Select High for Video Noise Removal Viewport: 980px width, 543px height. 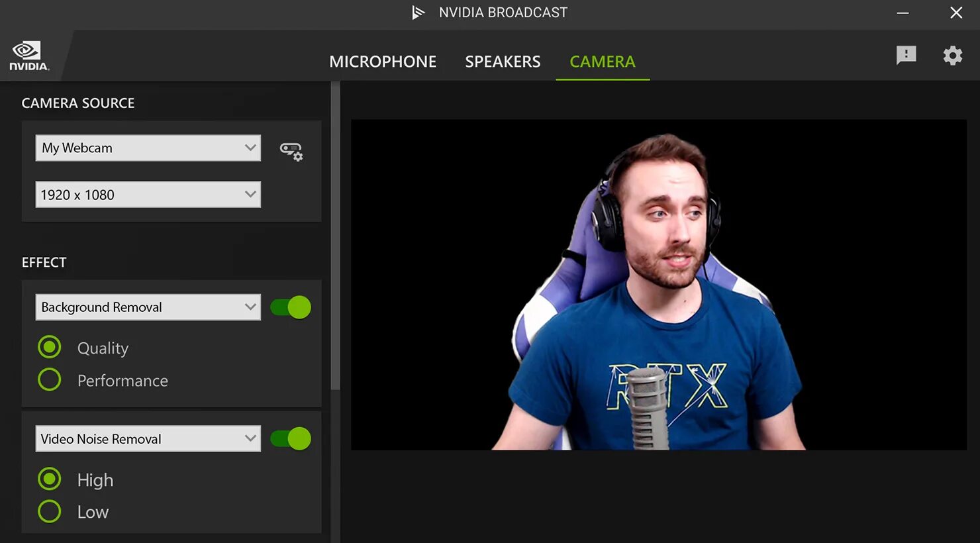50,479
